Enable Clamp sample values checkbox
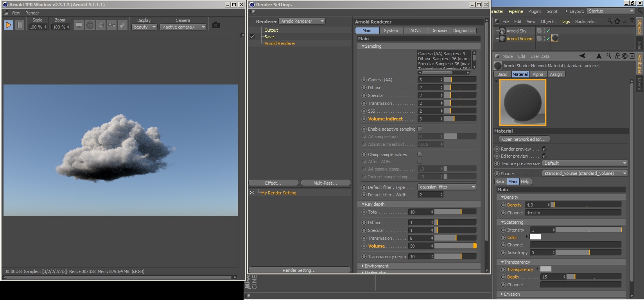Viewport: 644px width, 300px height. click(420, 154)
